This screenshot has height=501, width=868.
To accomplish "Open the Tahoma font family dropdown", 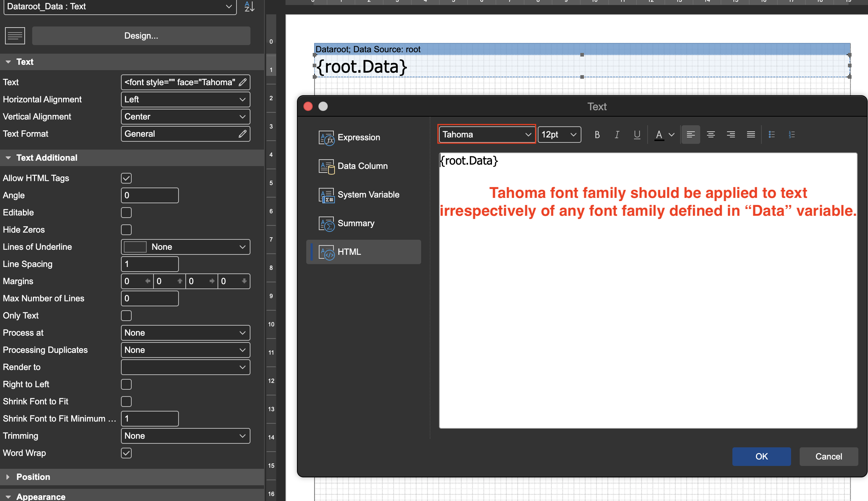I will [487, 135].
